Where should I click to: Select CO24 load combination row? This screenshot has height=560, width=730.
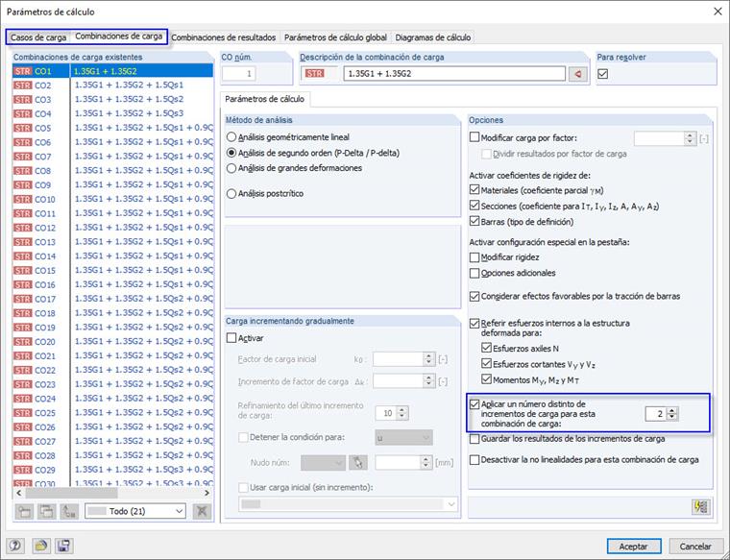(113, 399)
